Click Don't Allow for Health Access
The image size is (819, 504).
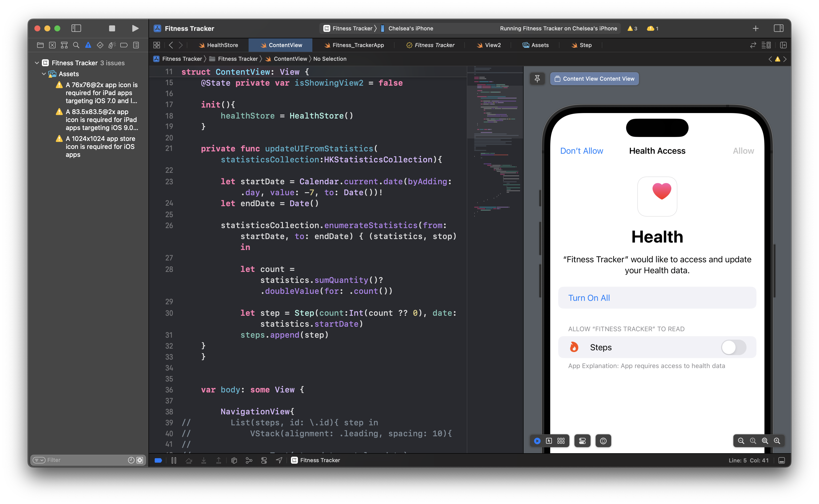coord(581,151)
